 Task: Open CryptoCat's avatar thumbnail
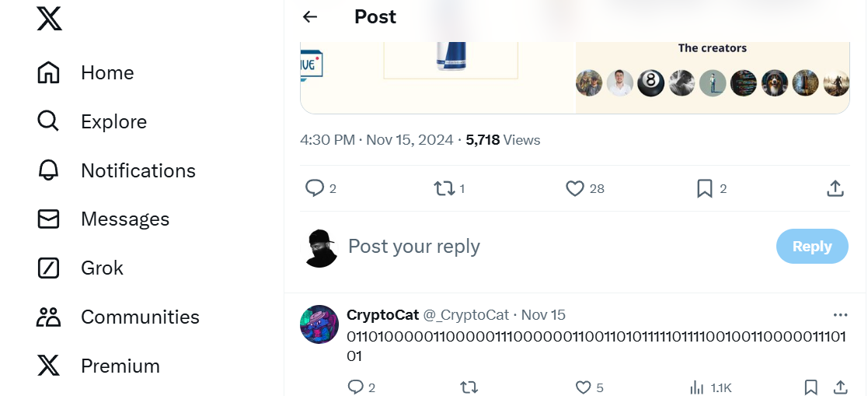coord(319,325)
